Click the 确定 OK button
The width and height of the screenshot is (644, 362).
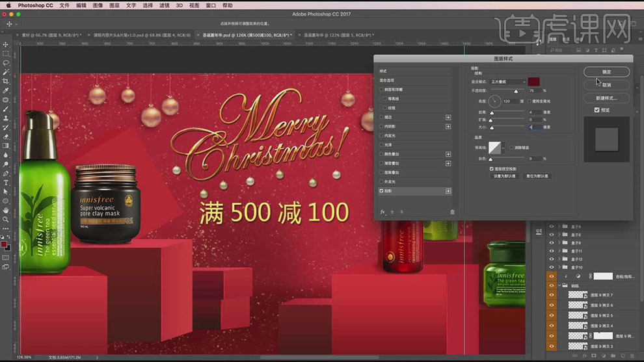[x=607, y=72]
